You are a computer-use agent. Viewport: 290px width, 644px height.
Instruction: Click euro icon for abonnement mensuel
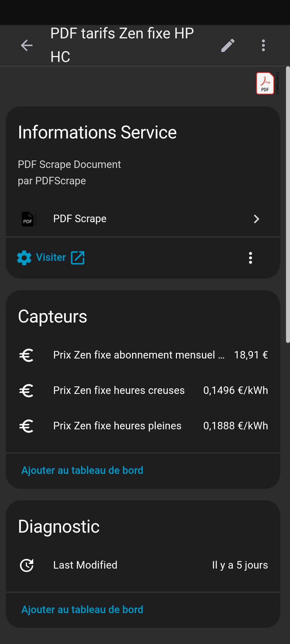pos(26,355)
